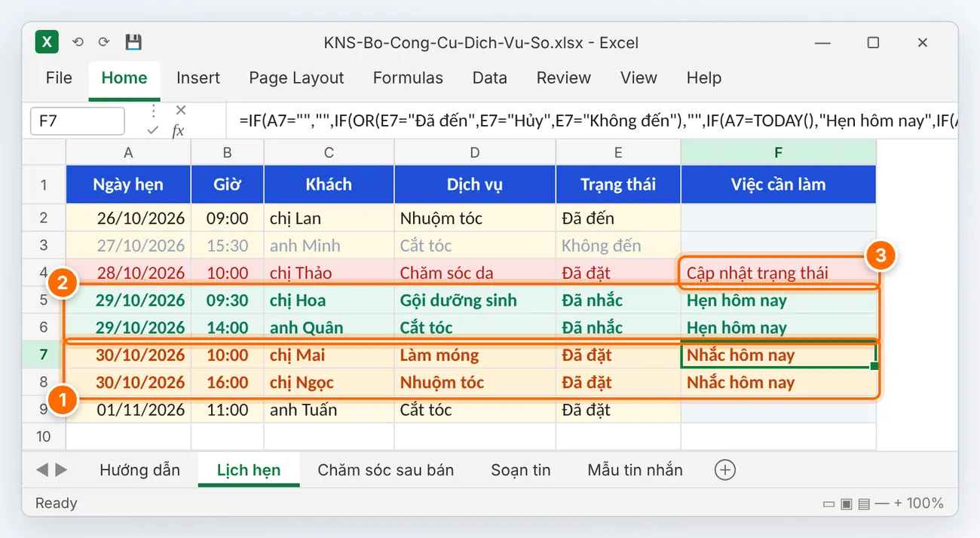Save the workbook with the floppy disk icon
This screenshot has height=538, width=980.
point(133,42)
